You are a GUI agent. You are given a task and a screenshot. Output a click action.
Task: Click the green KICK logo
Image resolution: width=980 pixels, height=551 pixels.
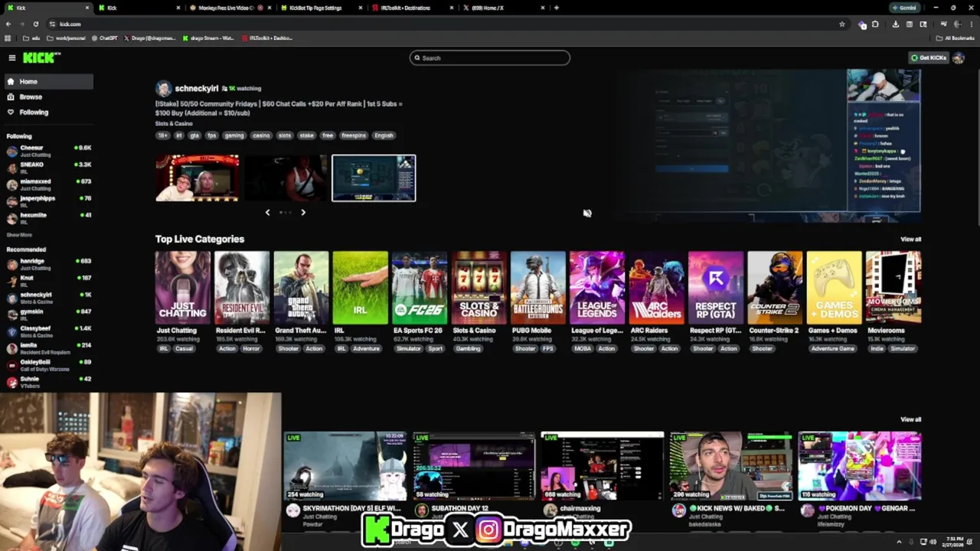point(41,57)
